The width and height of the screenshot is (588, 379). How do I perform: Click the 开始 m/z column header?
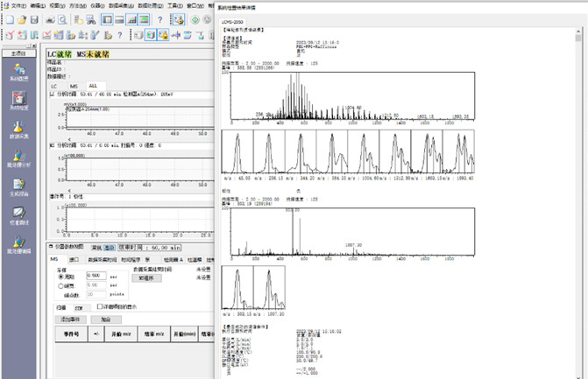point(121,333)
